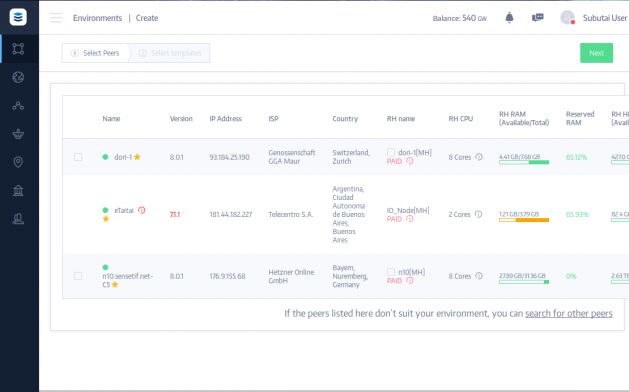Screen dimensions: 629x392
Task: Click green status dot of eTaitai
Action: point(106,210)
